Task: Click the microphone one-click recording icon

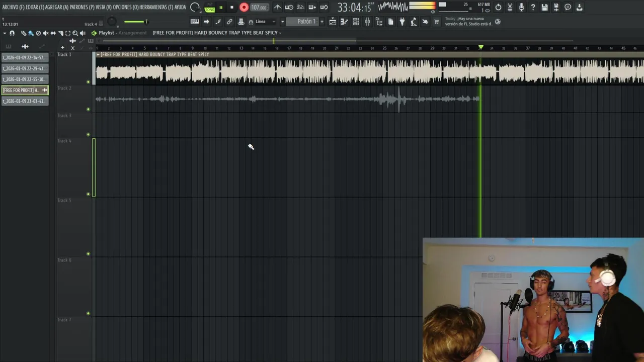Action: [x=521, y=8]
